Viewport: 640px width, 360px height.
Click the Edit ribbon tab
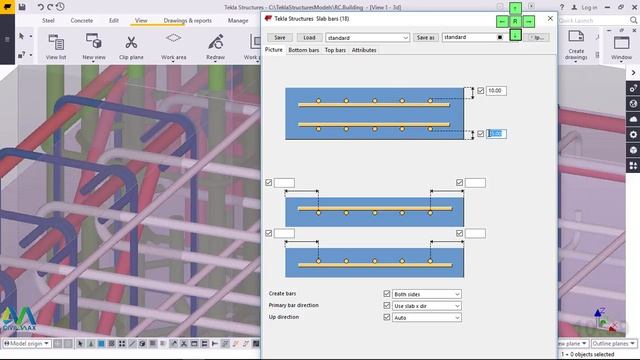114,20
